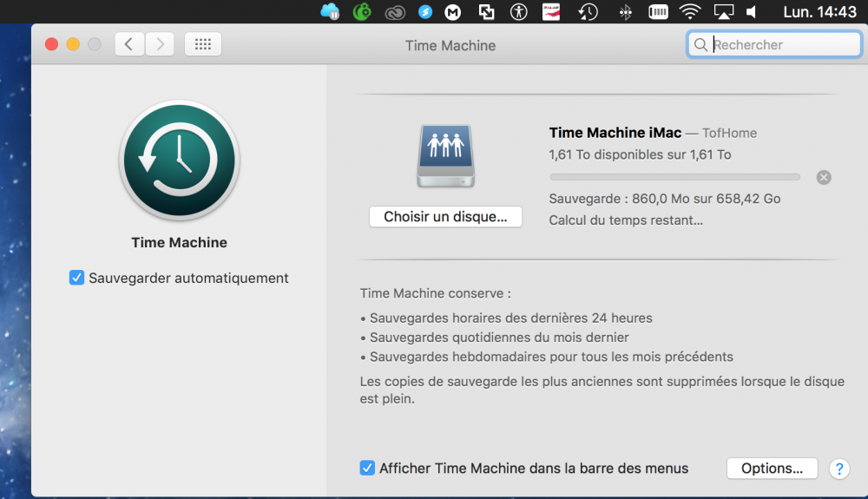The width and height of the screenshot is (868, 499).
Task: Click into the Rechercher search field
Action: click(774, 45)
